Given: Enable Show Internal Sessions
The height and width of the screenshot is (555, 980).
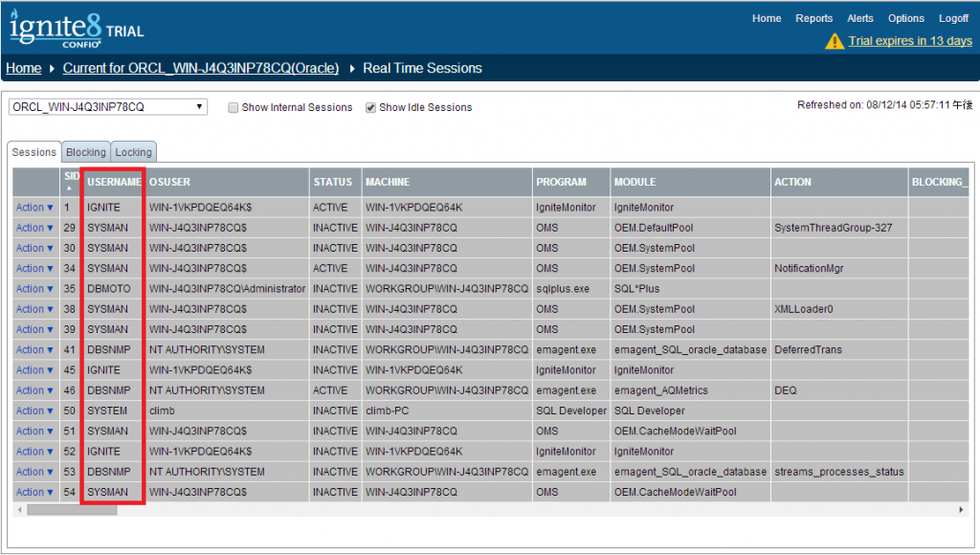Looking at the screenshot, I should click(233, 107).
